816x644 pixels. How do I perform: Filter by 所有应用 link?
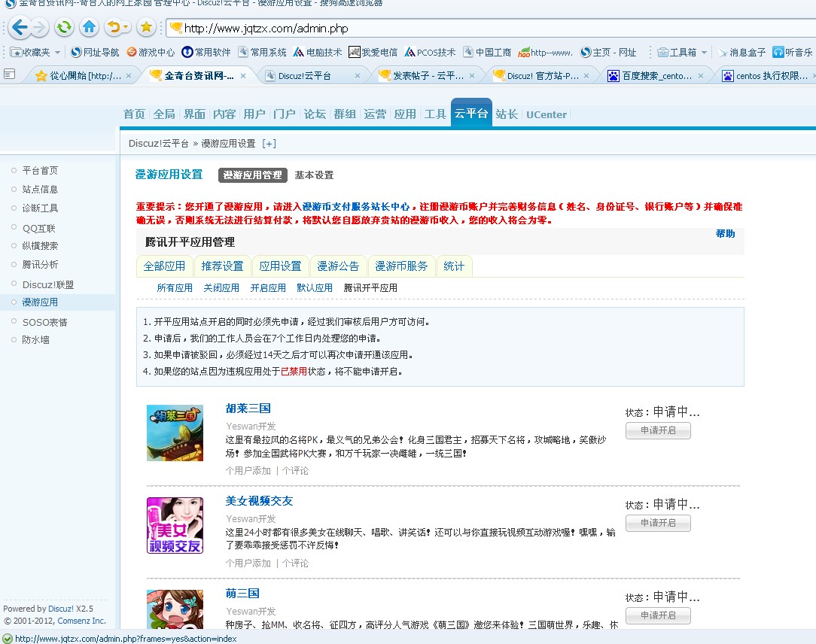(175, 288)
